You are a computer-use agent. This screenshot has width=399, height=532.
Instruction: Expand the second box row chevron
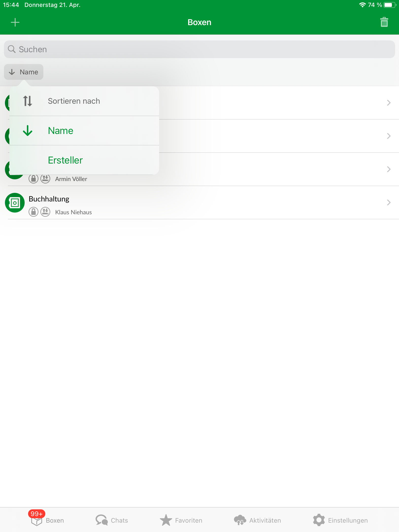389,136
